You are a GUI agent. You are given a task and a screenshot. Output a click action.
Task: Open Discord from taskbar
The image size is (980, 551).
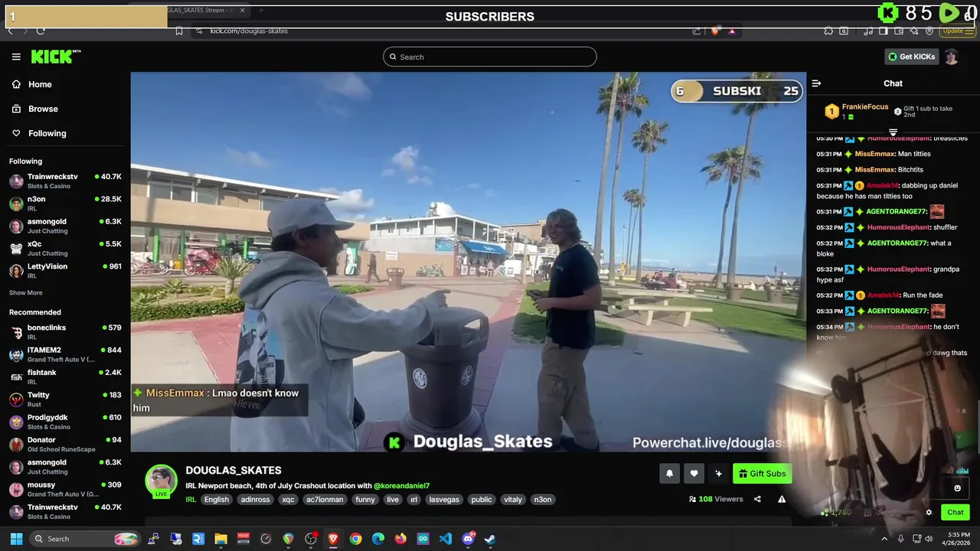tap(468, 539)
